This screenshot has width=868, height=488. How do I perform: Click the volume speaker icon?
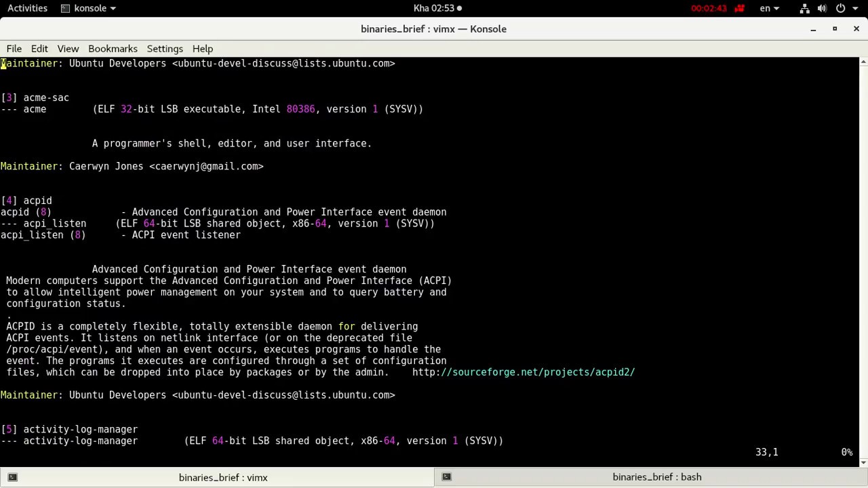tap(822, 8)
